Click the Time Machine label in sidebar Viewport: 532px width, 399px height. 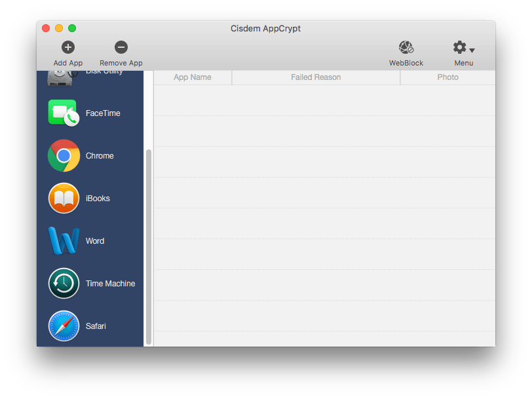(110, 283)
